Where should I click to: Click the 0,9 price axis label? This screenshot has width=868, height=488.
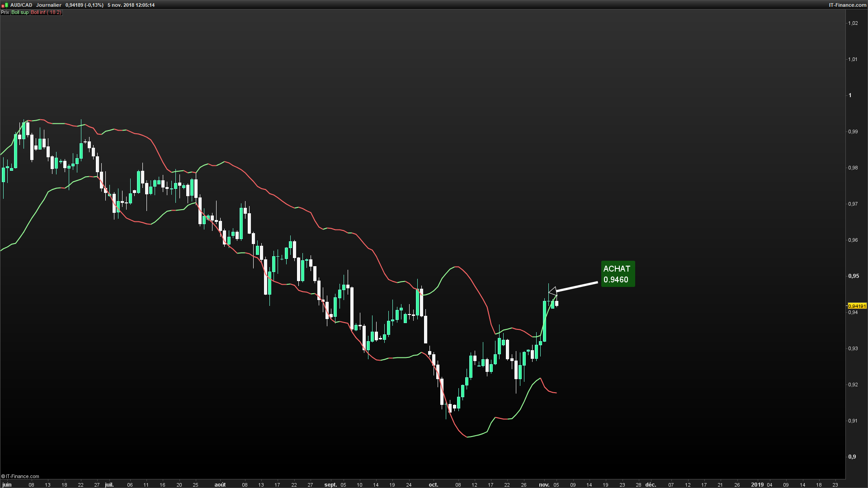click(x=852, y=456)
